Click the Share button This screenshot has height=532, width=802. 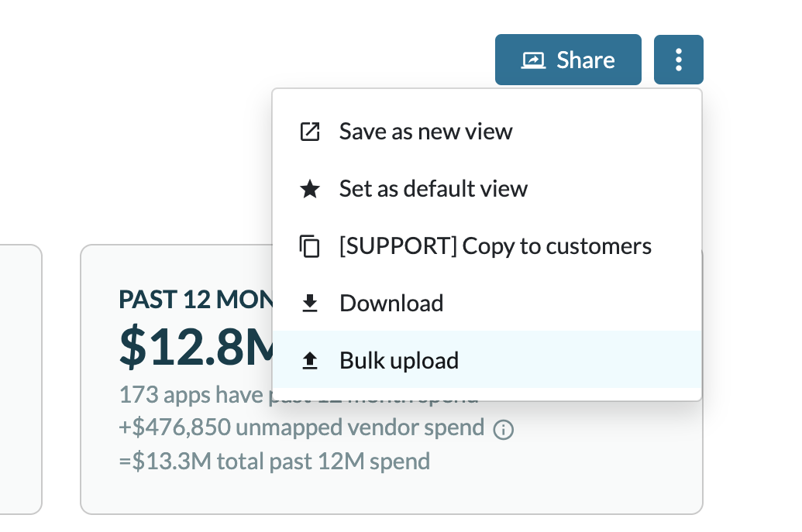tap(568, 59)
